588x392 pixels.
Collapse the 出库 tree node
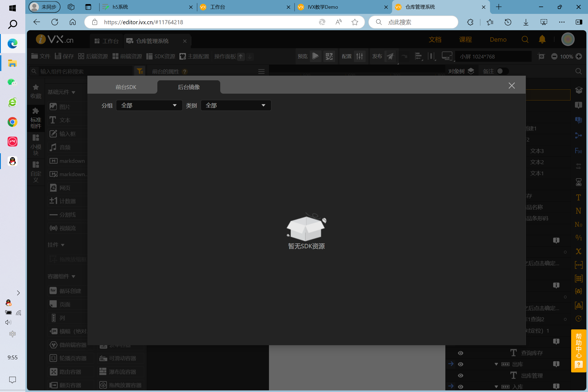pos(496,364)
